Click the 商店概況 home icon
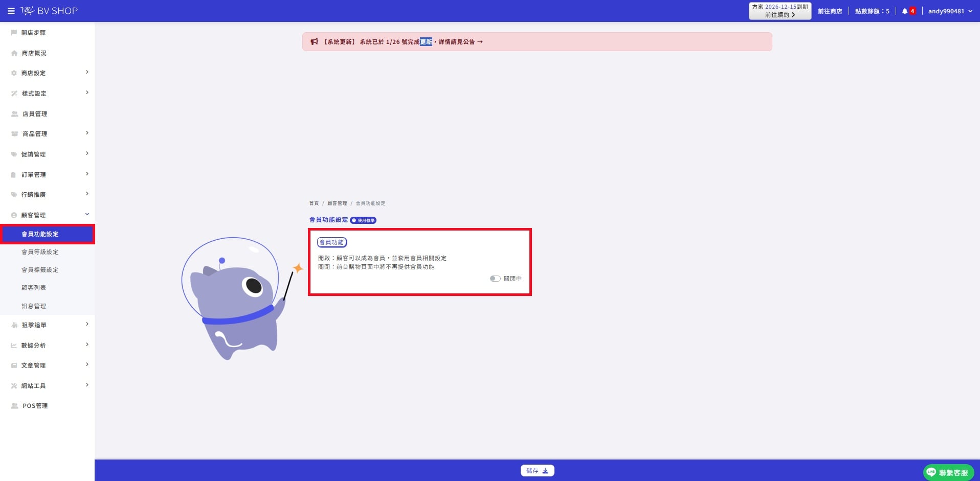This screenshot has width=980, height=481. click(x=14, y=53)
